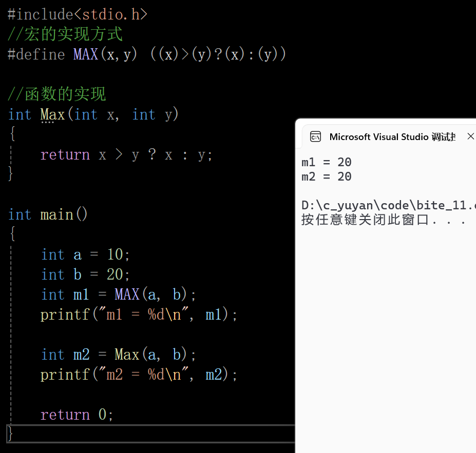Select the Microsoft Visual Studio debug console tab
This screenshot has width=476, height=453.
click(x=389, y=137)
